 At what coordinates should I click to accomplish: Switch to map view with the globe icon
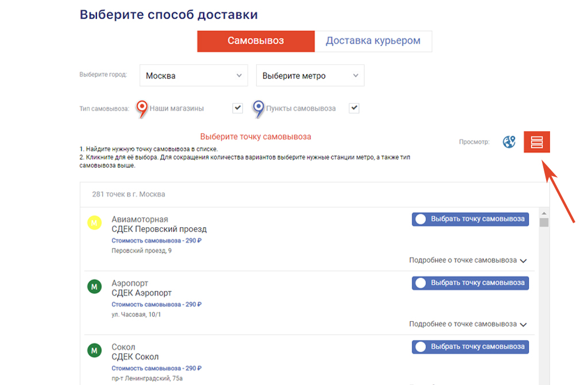(x=509, y=142)
